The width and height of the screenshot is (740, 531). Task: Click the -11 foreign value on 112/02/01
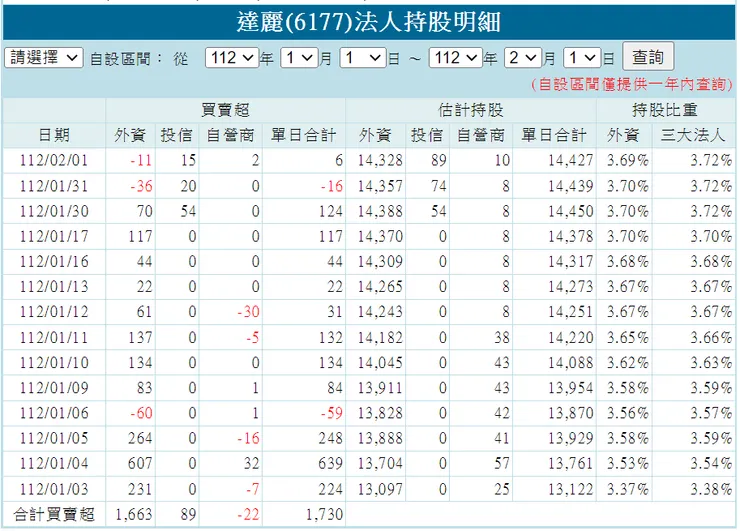tap(142, 161)
